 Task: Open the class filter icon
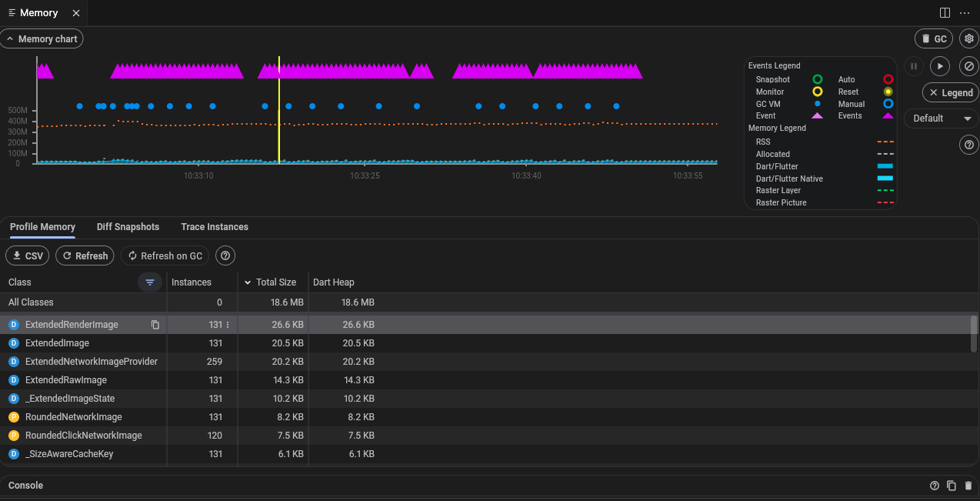[150, 282]
